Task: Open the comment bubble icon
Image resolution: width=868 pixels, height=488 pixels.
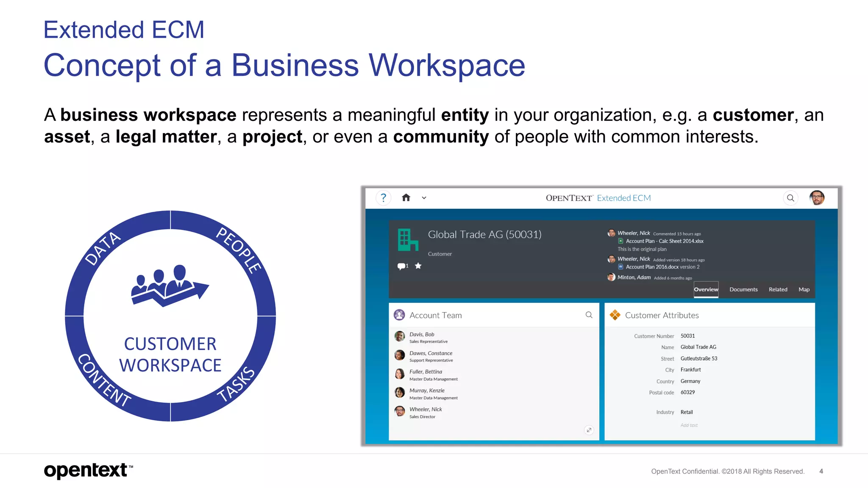Action: tap(402, 266)
